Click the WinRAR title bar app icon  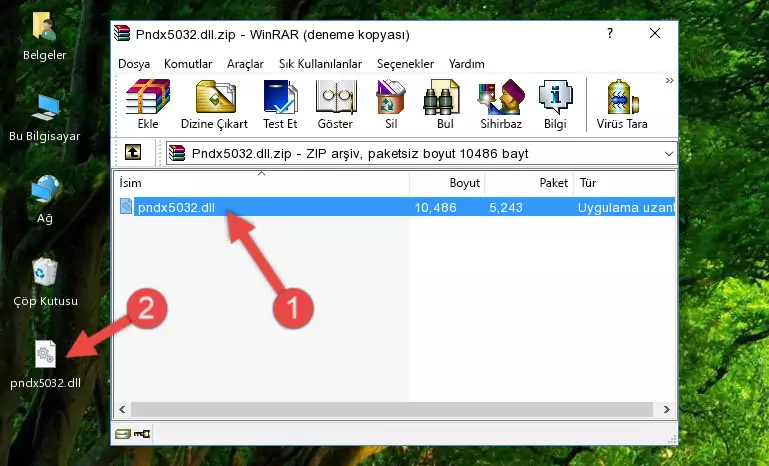click(122, 34)
